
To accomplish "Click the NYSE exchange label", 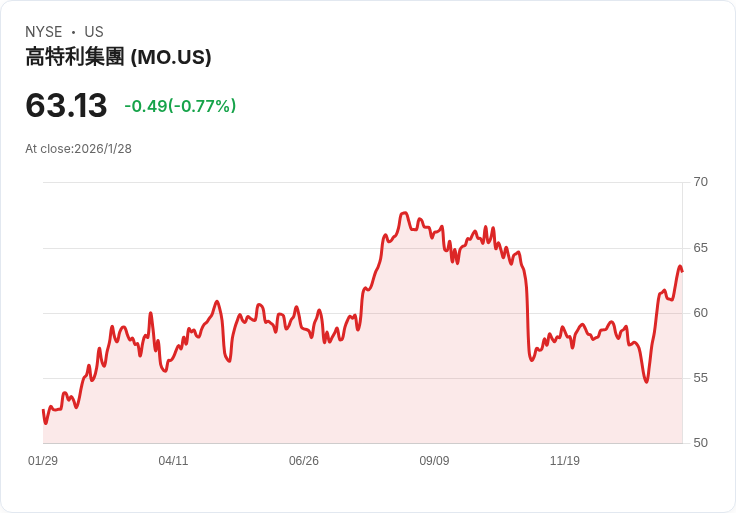I will click(44, 32).
